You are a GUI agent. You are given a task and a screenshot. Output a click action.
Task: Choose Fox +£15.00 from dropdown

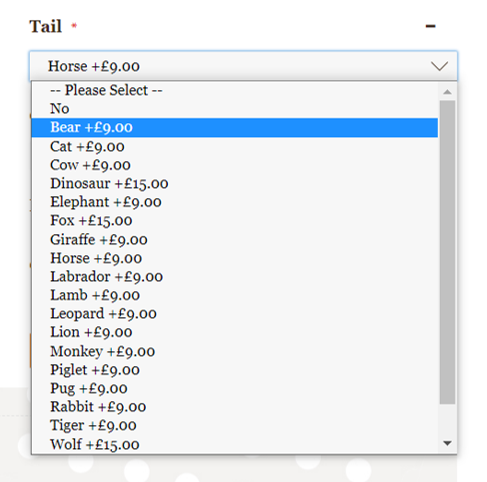235,220
